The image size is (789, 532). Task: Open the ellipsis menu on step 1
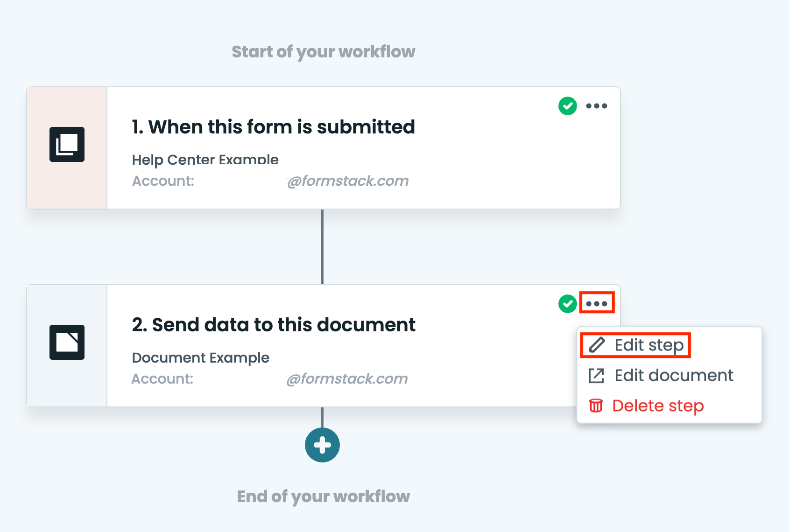(x=597, y=106)
